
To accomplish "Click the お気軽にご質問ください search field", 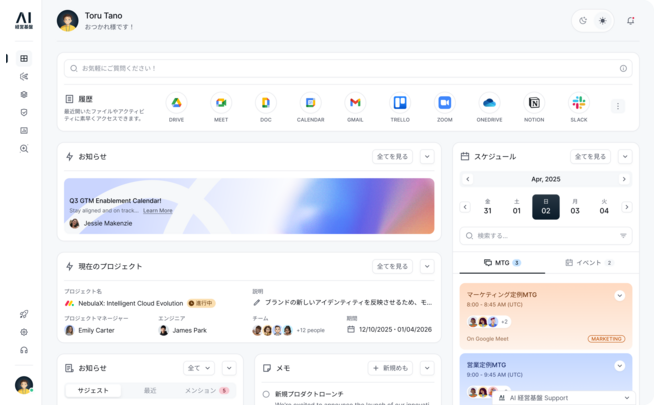I will point(345,68).
